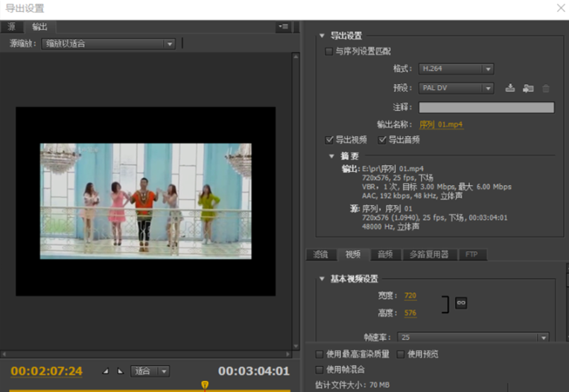Open the 预设 PAL DV dropdown
The height and width of the screenshot is (392, 569).
coord(455,89)
